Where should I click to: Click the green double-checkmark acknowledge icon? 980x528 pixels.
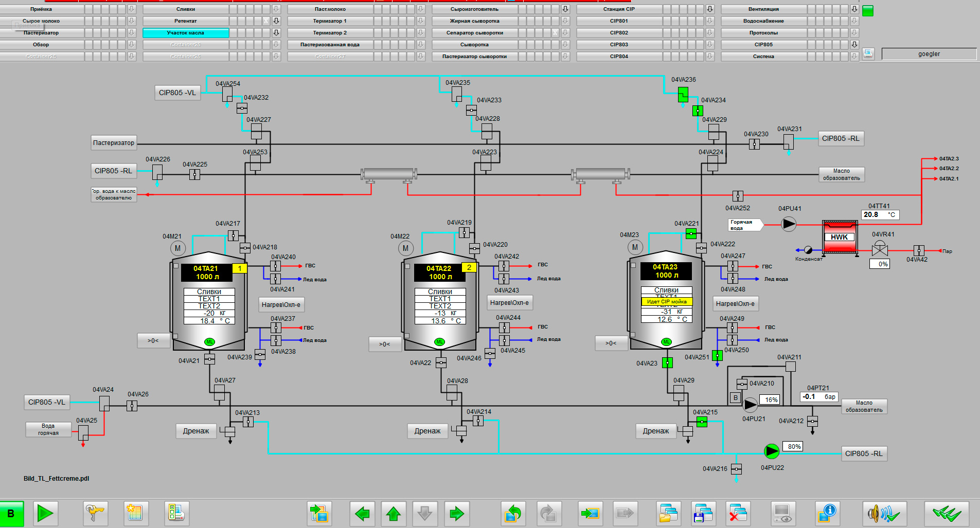point(947,513)
